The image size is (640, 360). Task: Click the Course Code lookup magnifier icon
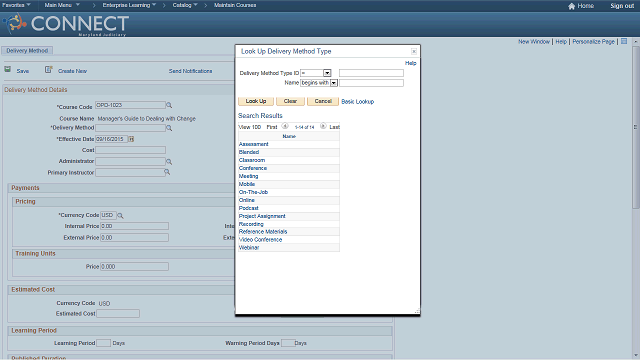[169, 105]
